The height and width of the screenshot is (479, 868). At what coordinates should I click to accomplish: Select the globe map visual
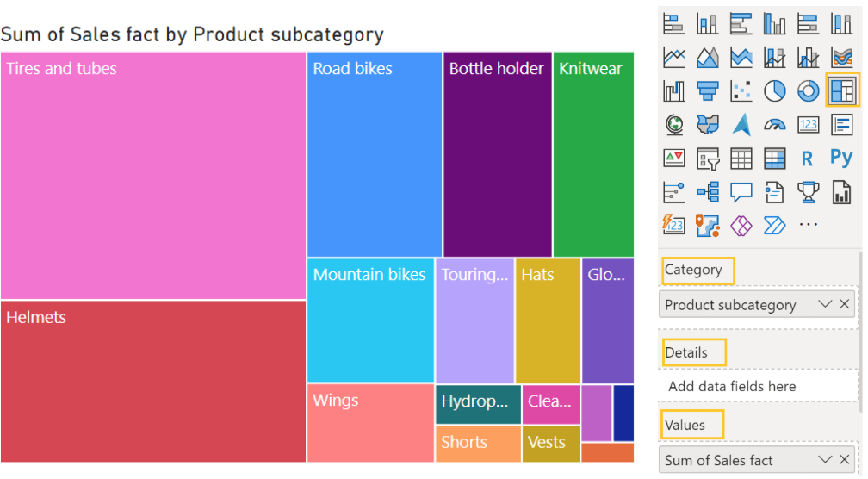(674, 124)
